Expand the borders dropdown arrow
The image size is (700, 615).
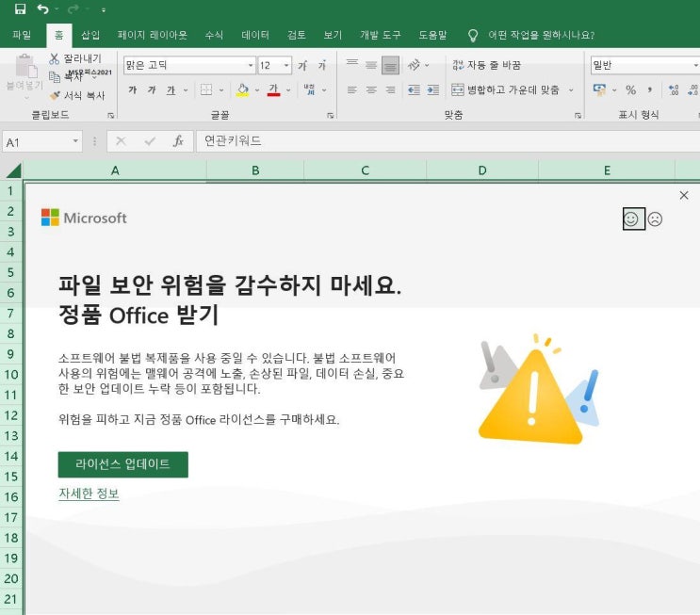click(x=221, y=90)
